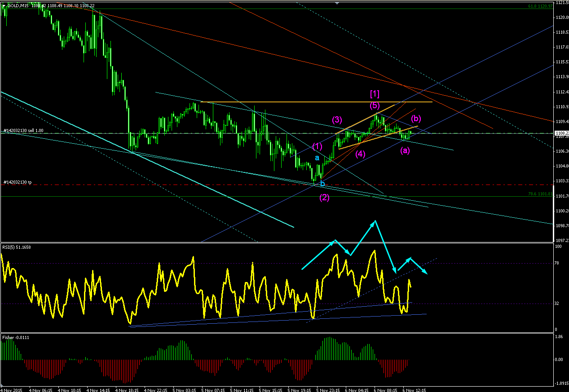Select the magenta (4) wave label
The width and height of the screenshot is (569, 392).
(x=360, y=154)
